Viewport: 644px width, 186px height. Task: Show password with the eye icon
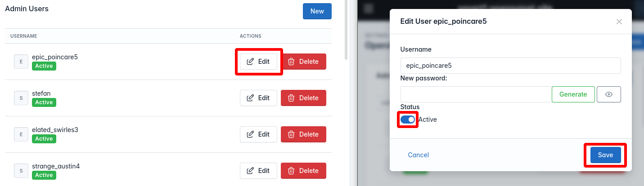click(x=609, y=94)
